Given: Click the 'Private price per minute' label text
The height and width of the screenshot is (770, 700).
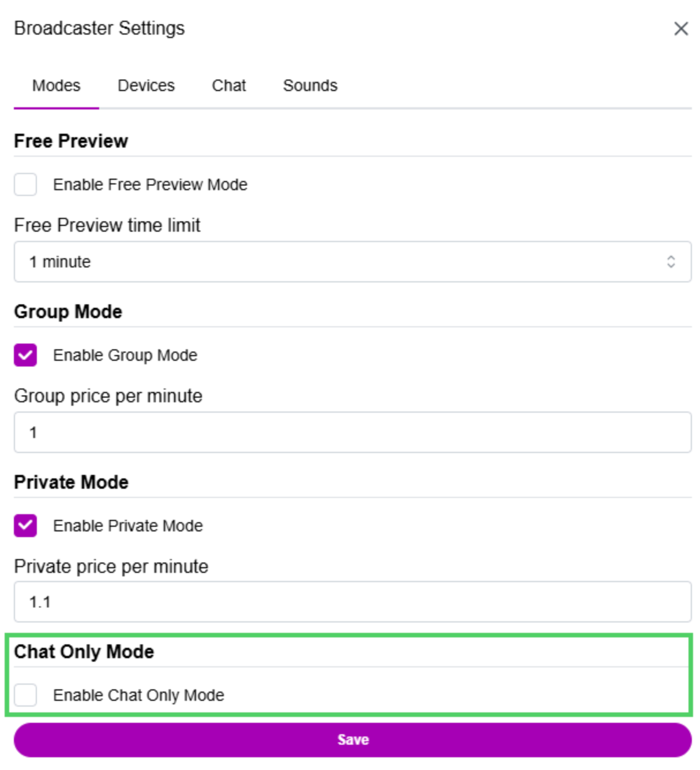Looking at the screenshot, I should pos(111,567).
